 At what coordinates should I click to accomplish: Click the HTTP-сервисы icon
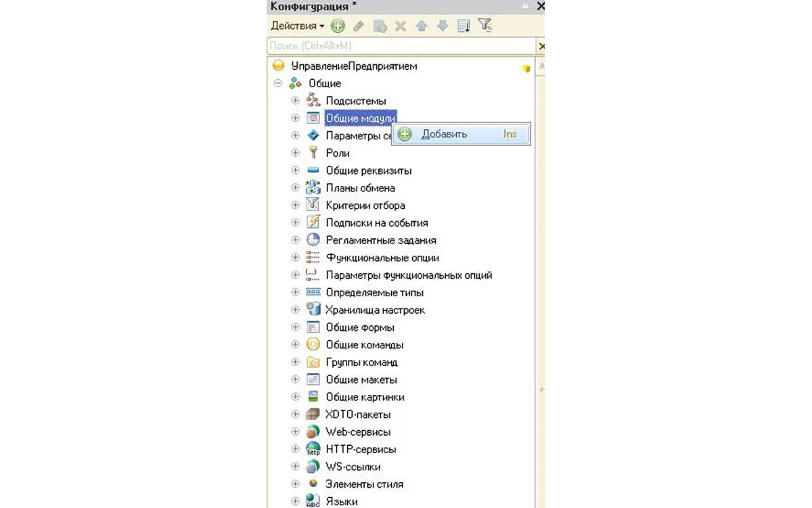[313, 449]
